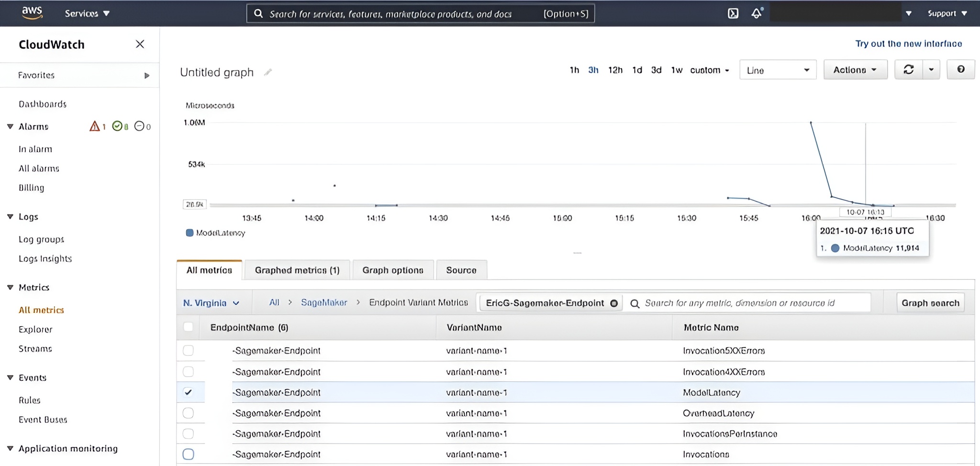Open the CloudShell terminal icon

pos(733,13)
